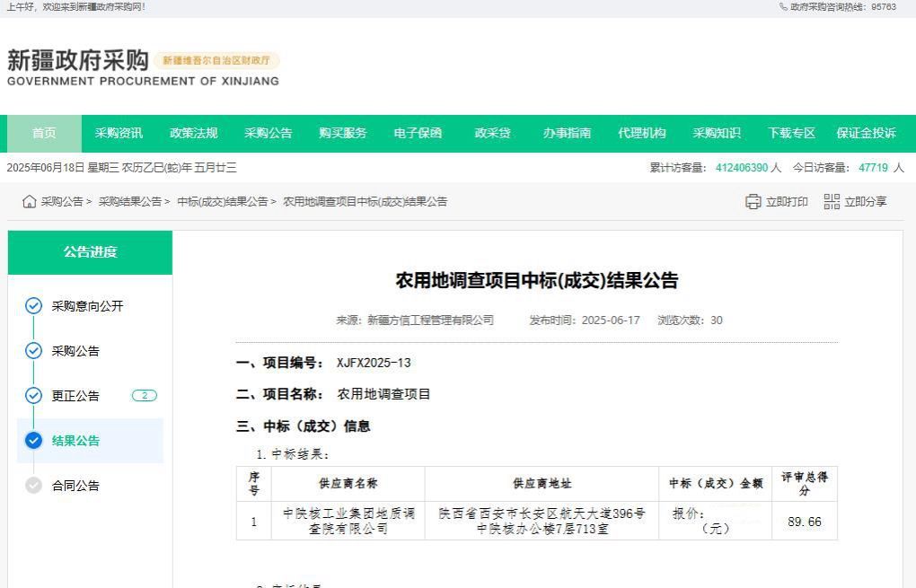Open the 首页 navigation tab
The image size is (916, 588).
[x=44, y=134]
